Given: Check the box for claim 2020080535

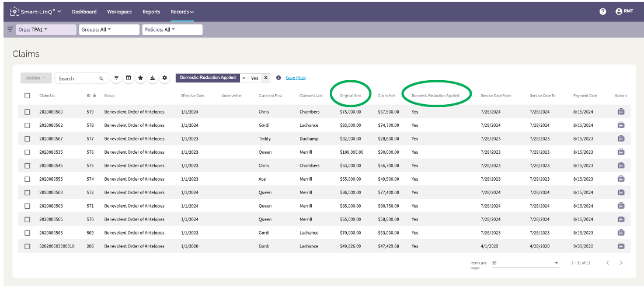Looking at the screenshot, I should [27, 152].
